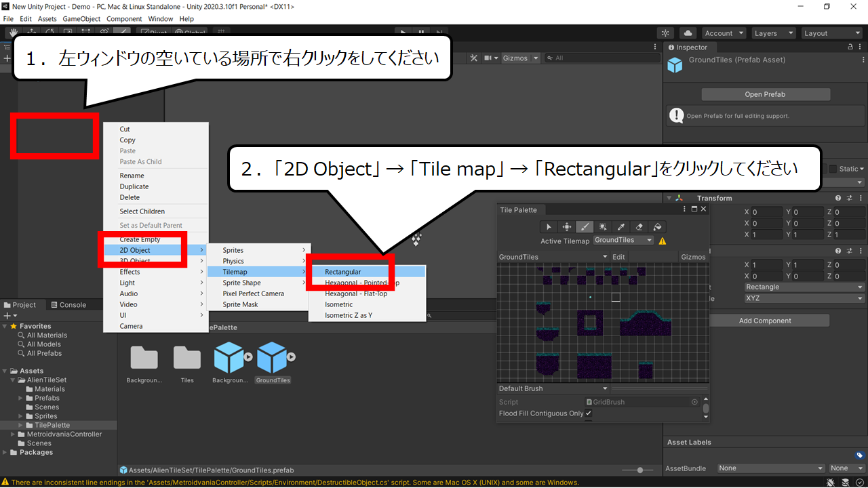Screen dimensions: 868x488
Task: Open the Account dropdown
Action: [724, 33]
